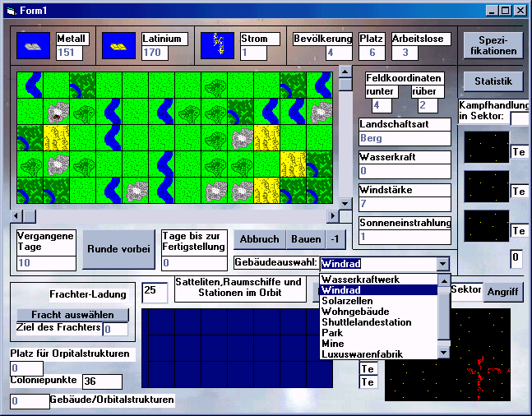Pick Shuttlelandestation from the building list

[367, 322]
